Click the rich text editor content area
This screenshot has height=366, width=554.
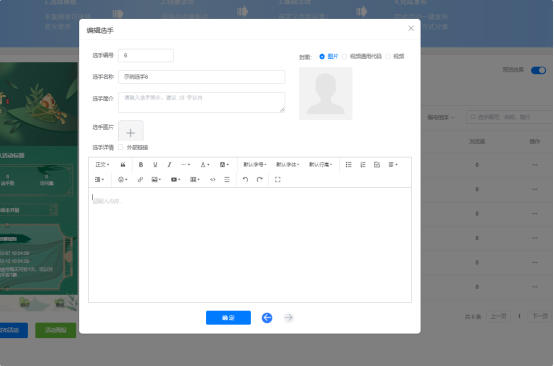point(250,245)
